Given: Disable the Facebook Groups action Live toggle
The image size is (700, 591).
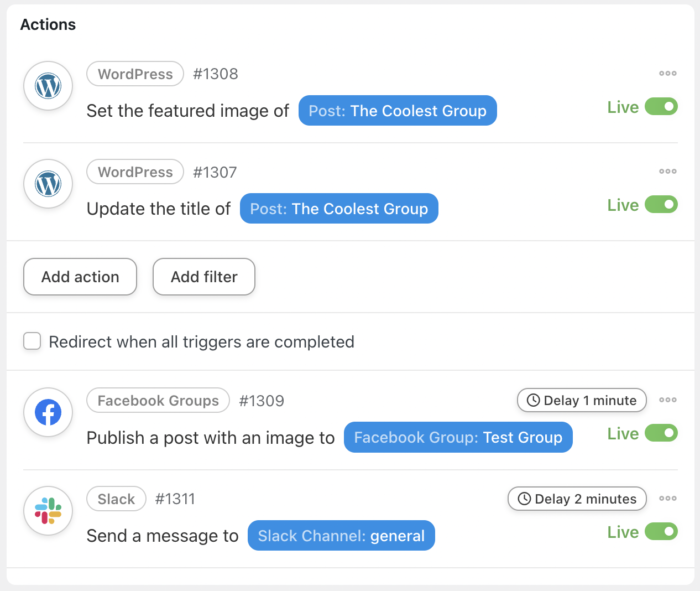Looking at the screenshot, I should (x=661, y=433).
